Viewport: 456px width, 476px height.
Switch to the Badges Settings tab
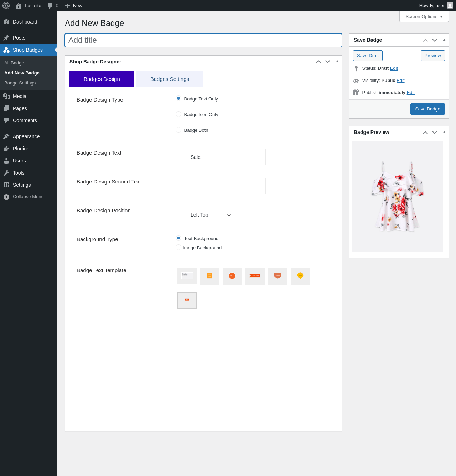coord(170,79)
